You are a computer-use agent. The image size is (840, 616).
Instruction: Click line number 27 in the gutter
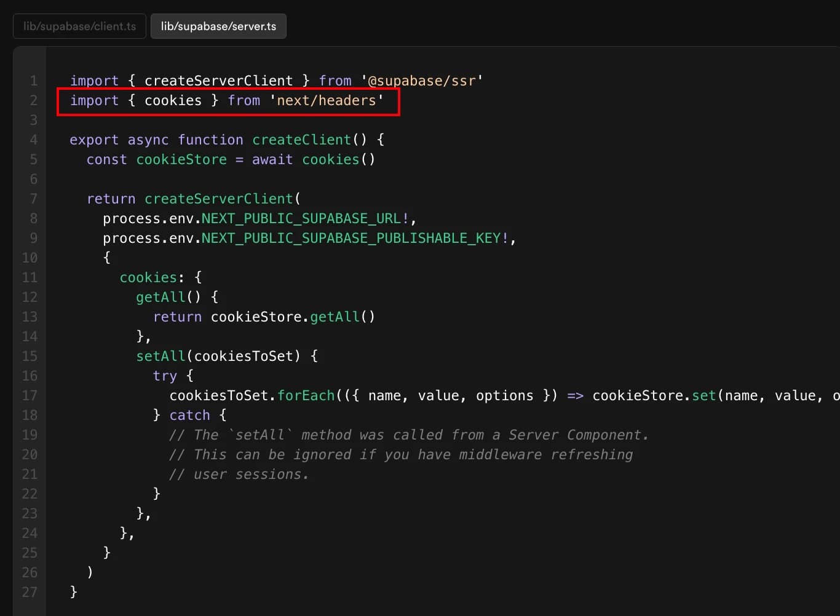pos(30,592)
